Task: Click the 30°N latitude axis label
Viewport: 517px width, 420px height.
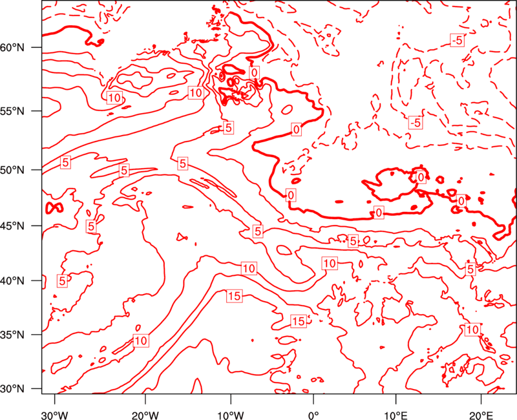Action: (12, 389)
